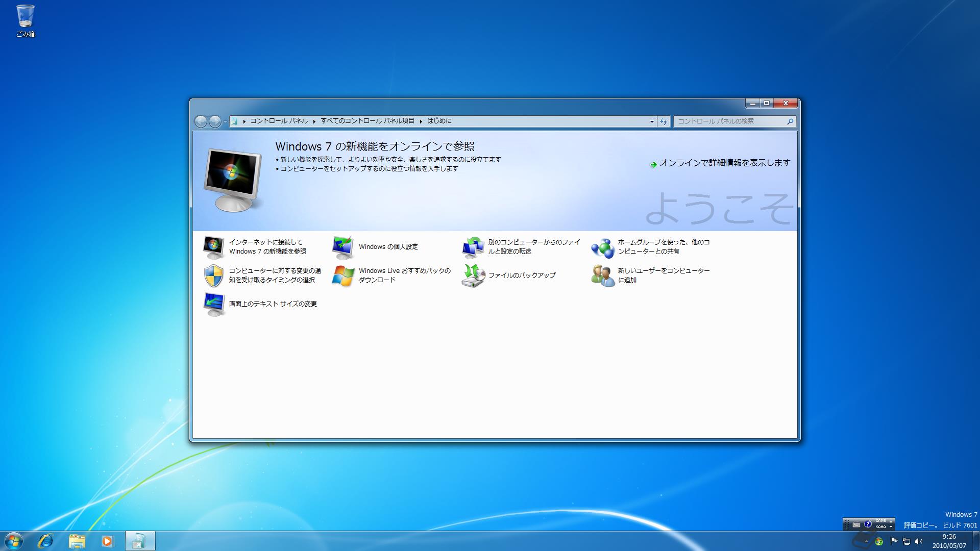Open 新しいユーザーをコンピューターに追加
This screenshot has height=551, width=980.
[x=664, y=275]
